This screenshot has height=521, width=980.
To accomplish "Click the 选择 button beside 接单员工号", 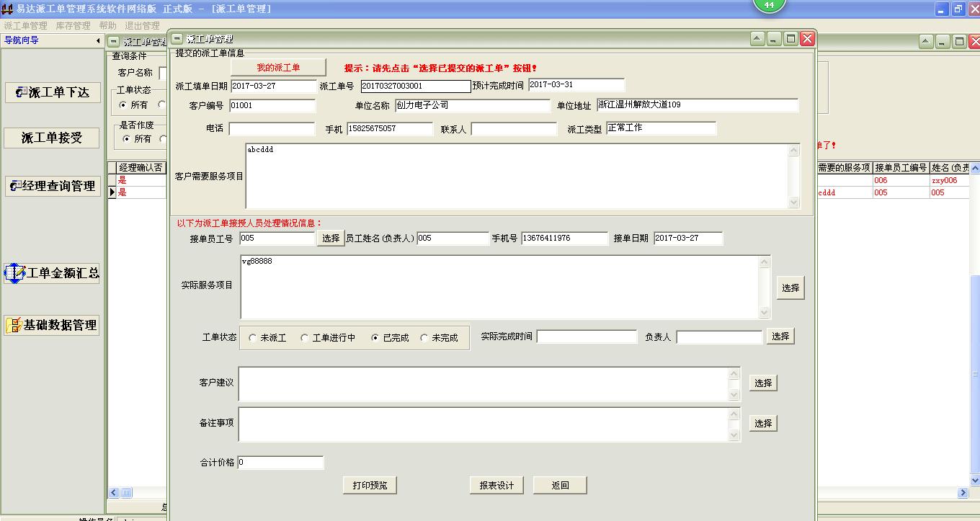I will point(331,239).
